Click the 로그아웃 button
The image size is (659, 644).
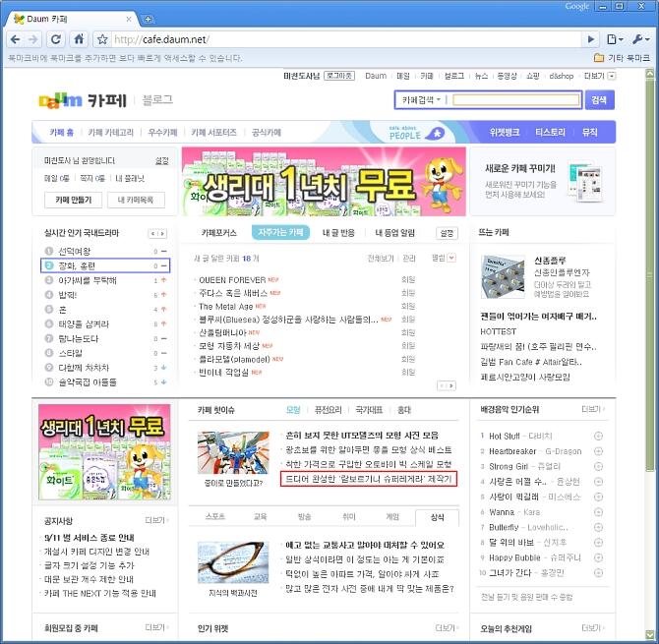tap(338, 76)
